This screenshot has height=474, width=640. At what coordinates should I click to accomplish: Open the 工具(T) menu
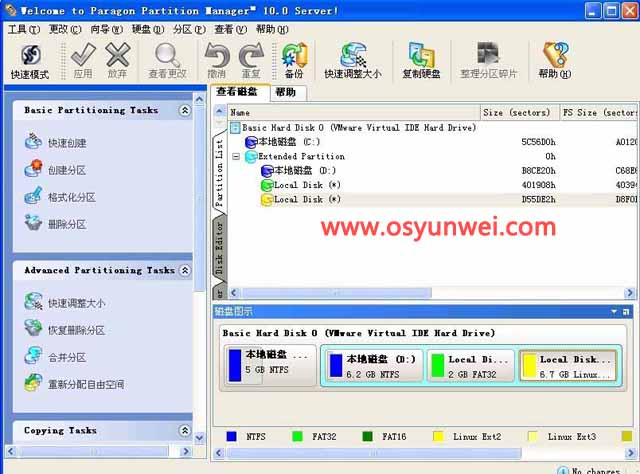click(24, 29)
